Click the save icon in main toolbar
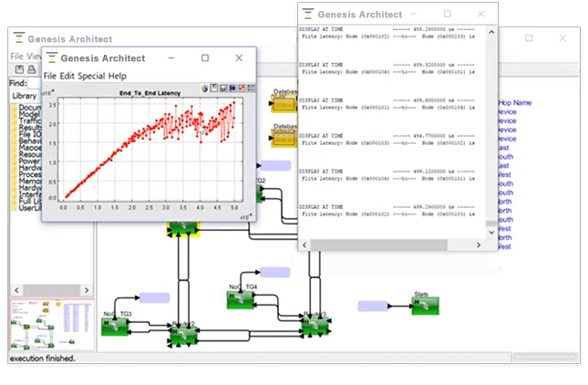The width and height of the screenshot is (588, 385). [x=19, y=69]
